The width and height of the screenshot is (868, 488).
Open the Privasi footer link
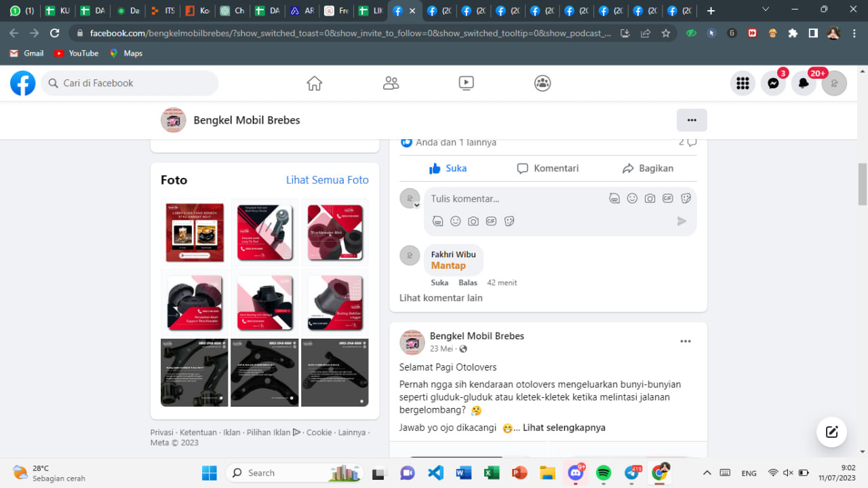(161, 432)
